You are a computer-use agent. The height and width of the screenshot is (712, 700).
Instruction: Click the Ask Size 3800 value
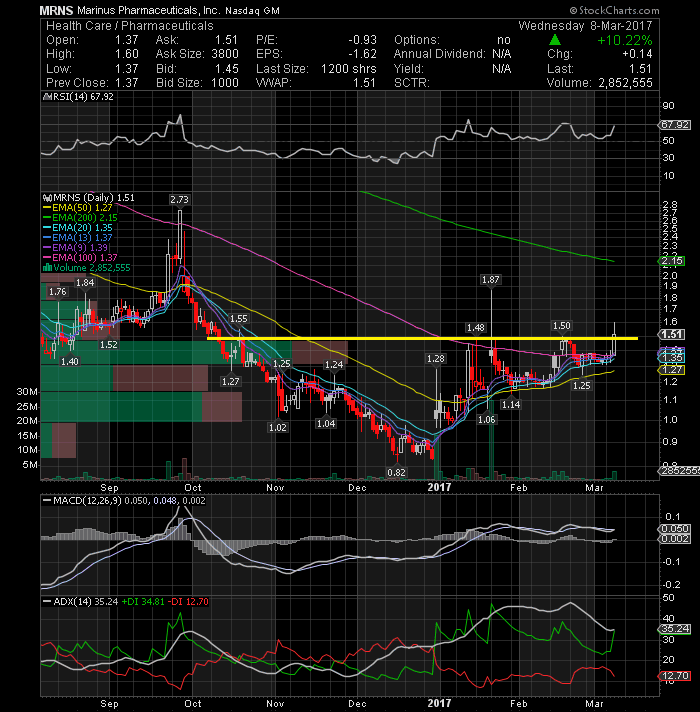click(x=225, y=54)
